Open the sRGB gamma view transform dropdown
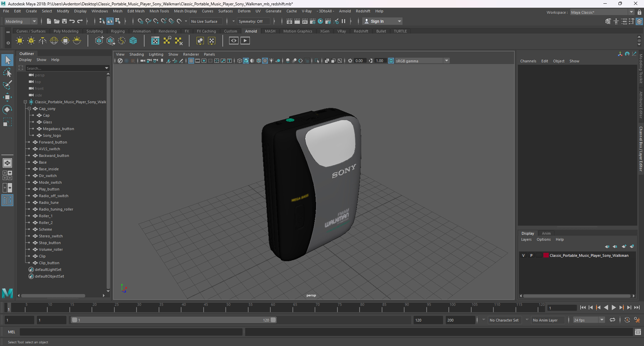The width and height of the screenshot is (644, 346). point(422,61)
